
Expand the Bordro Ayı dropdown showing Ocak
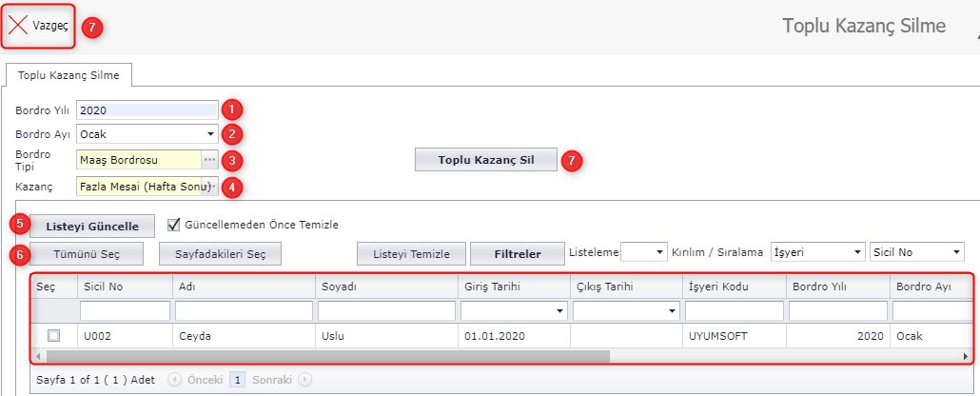tap(210, 134)
